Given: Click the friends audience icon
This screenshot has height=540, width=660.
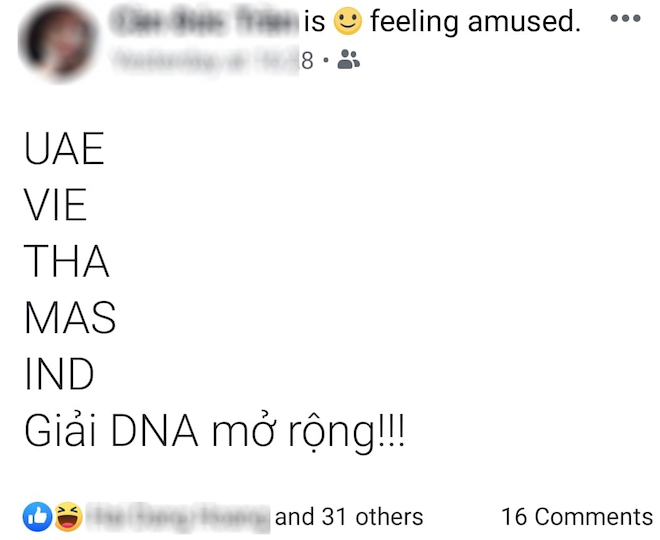Looking at the screenshot, I should pos(349,61).
